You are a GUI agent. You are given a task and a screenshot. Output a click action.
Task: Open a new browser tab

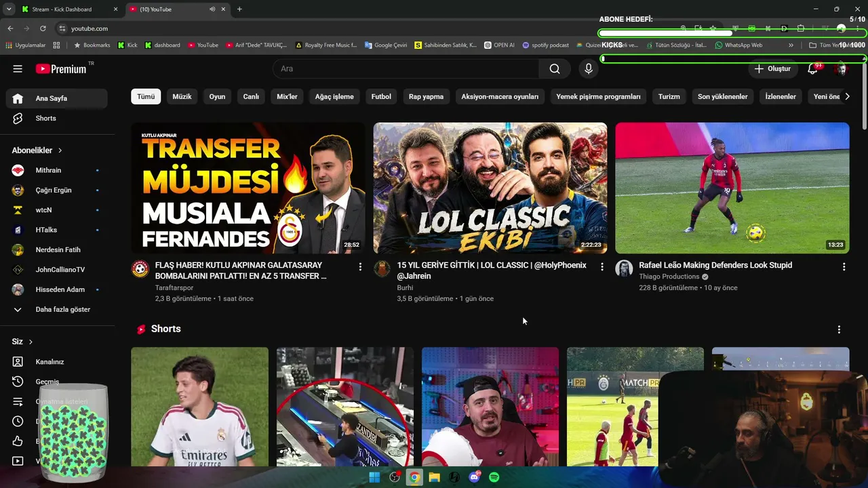click(239, 9)
